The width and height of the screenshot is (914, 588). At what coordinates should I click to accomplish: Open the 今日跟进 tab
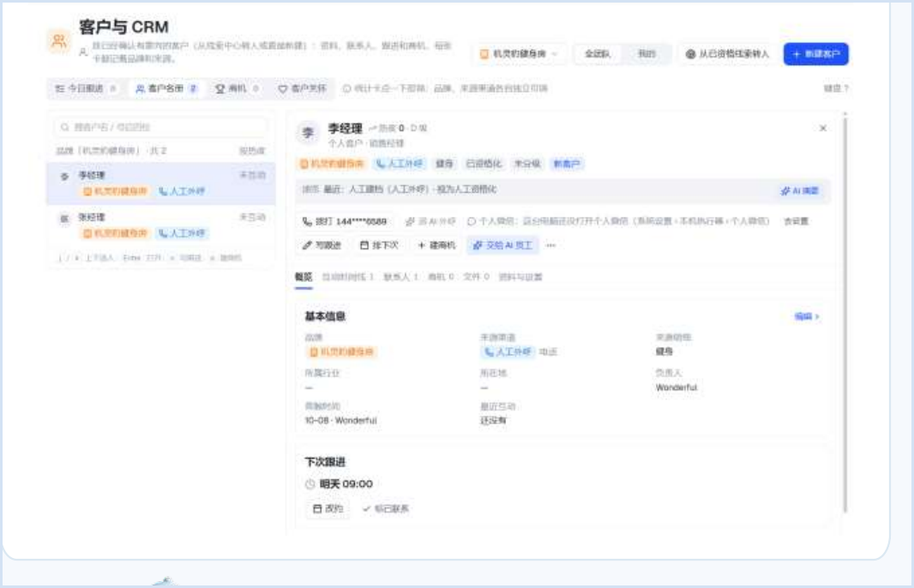click(86, 88)
